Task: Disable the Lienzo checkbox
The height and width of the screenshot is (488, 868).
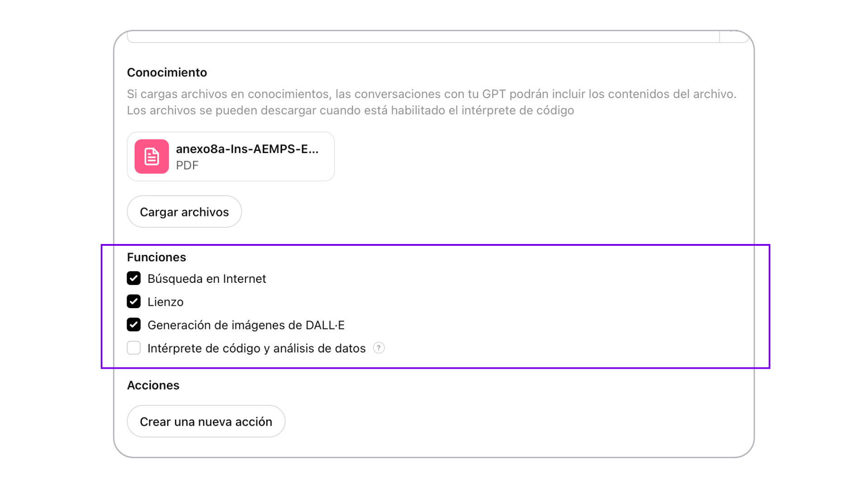Action: 134,301
